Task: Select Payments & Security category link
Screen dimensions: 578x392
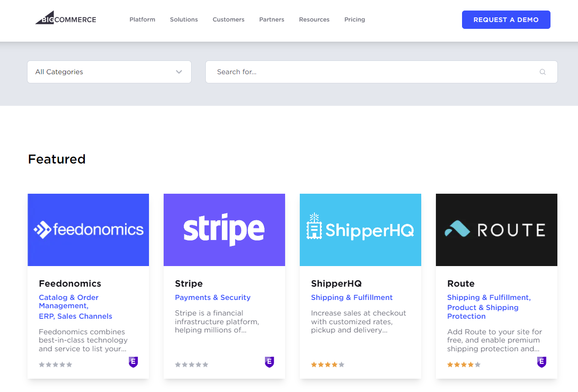Action: [213, 298]
